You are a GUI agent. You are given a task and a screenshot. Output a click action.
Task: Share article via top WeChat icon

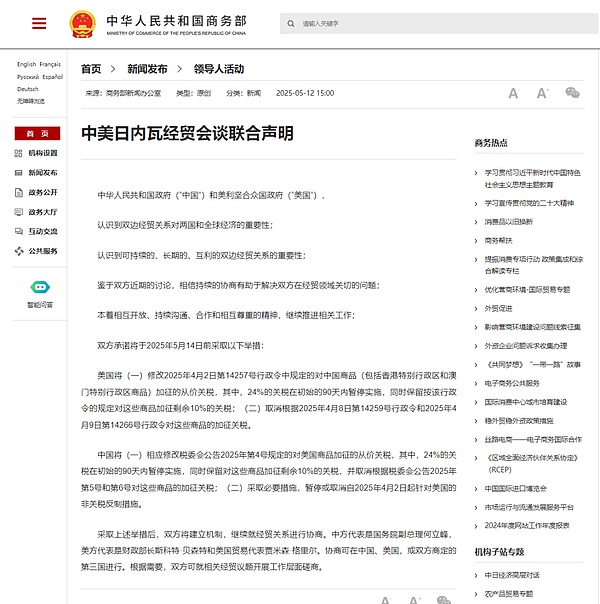(x=572, y=92)
